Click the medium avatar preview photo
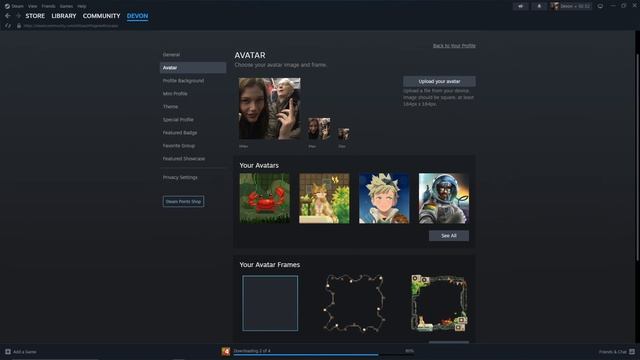Image resolution: width=640 pixels, height=360 pixels. [x=319, y=129]
